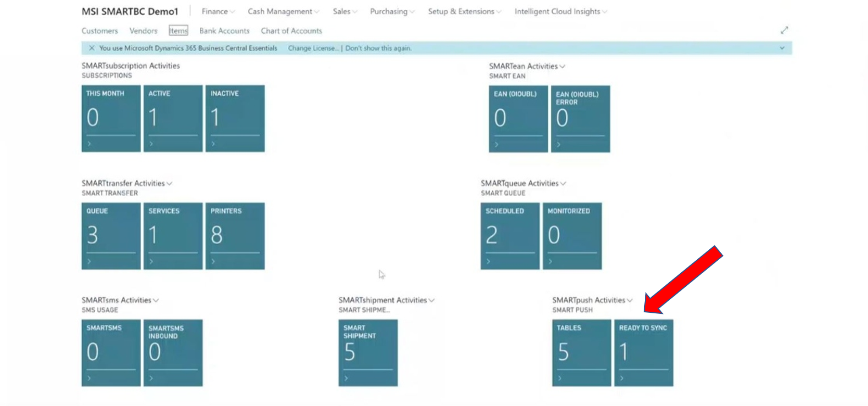The image size is (868, 406).
Task: Open the Active subscriptions tile
Action: tap(173, 119)
